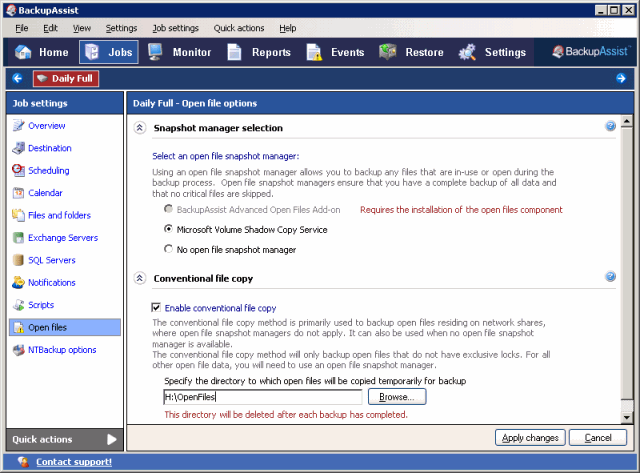Click the vertical scrollbar thumb
This screenshot has width=640, height=473.
[x=627, y=263]
